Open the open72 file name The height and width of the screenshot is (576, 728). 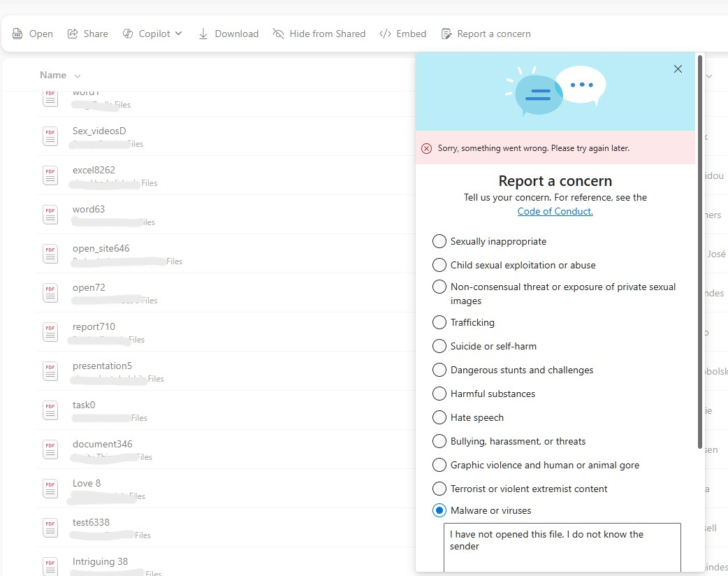(89, 287)
